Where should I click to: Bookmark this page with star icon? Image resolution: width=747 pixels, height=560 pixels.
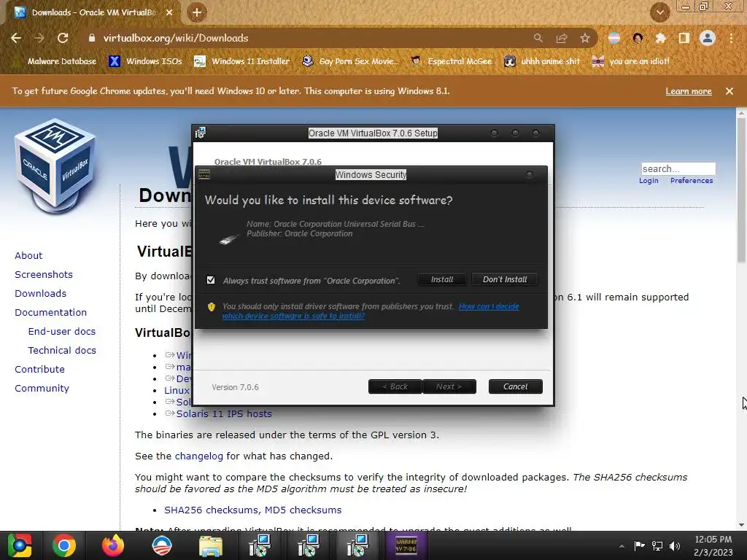pyautogui.click(x=585, y=38)
